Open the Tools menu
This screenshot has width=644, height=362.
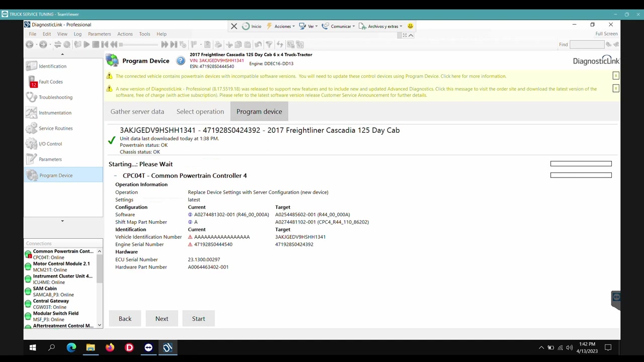(x=144, y=34)
